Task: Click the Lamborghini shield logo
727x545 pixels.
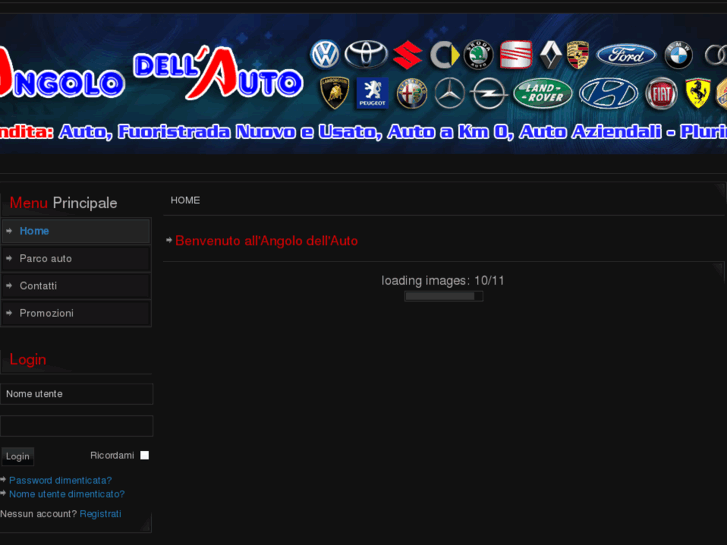Action: point(335,93)
